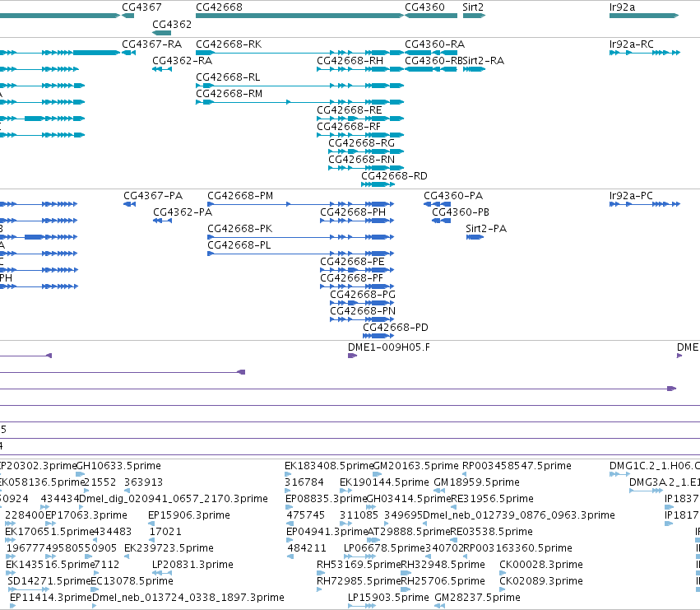Screen dimensions: 700x610
Task: Select the CG42668 gene name label
Action: coord(219,7)
